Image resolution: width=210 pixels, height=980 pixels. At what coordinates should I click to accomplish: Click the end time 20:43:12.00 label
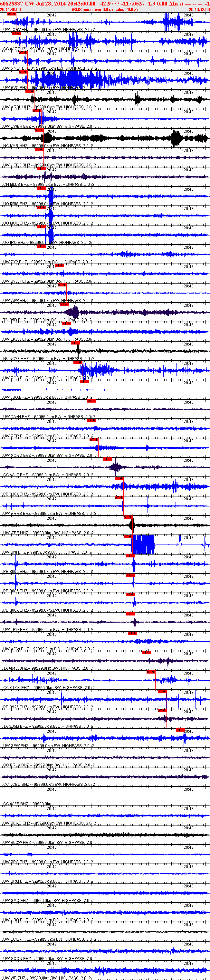coord(199,9)
